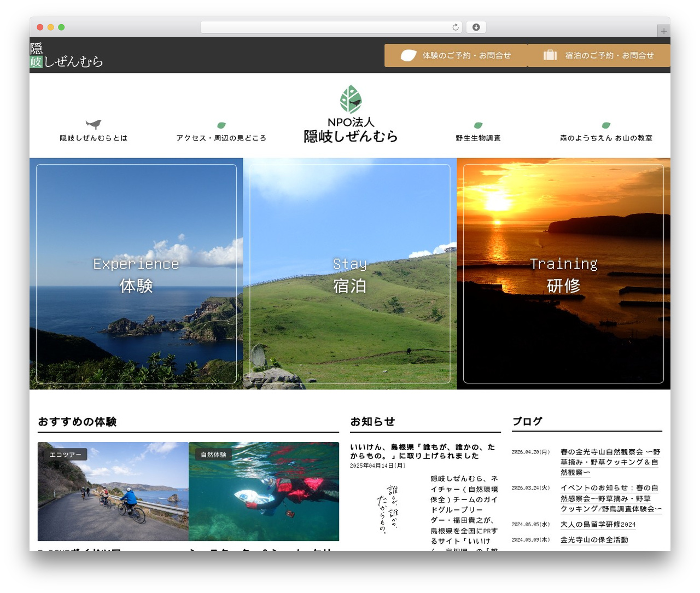The height and width of the screenshot is (593, 700).
Task: Click the エコツアー tag label
Action: click(x=65, y=455)
